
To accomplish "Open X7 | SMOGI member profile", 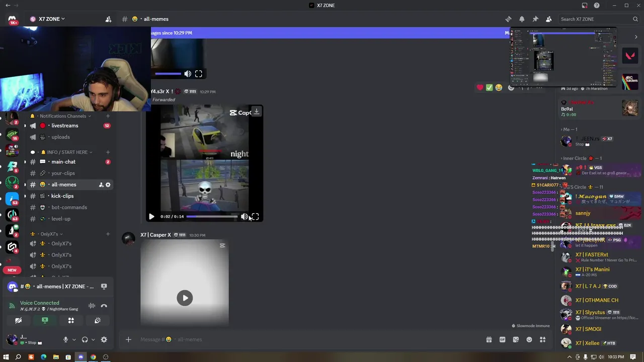I will pos(599,329).
